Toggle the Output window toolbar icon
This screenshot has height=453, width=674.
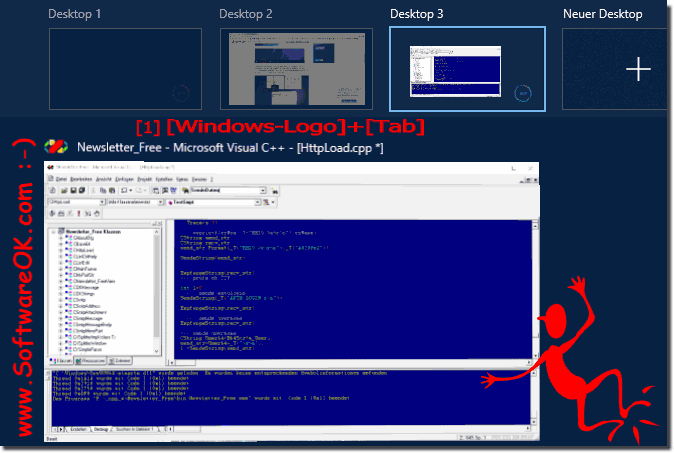click(x=165, y=190)
